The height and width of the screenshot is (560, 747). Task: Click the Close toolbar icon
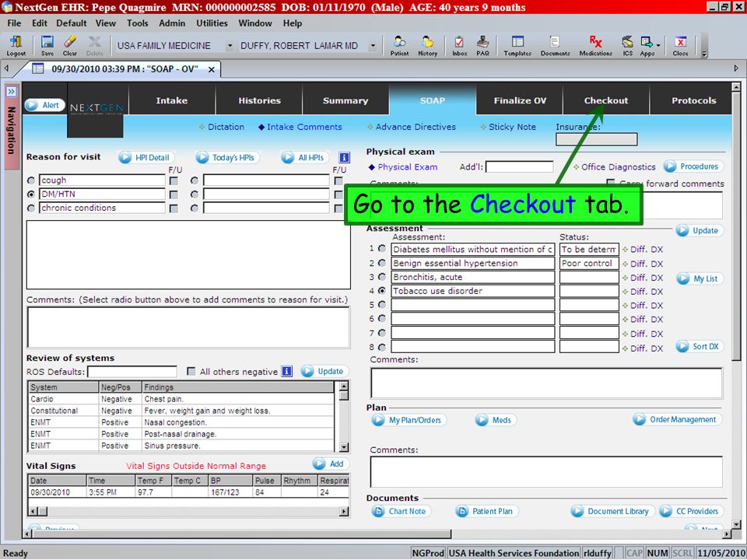(680, 46)
